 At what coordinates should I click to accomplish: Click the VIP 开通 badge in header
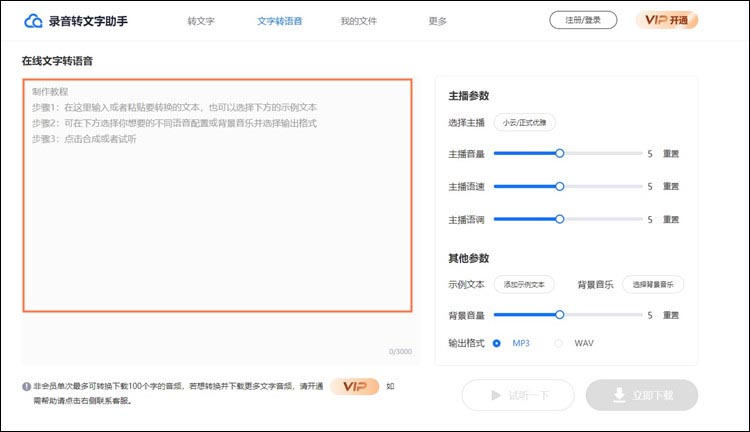coord(666,20)
